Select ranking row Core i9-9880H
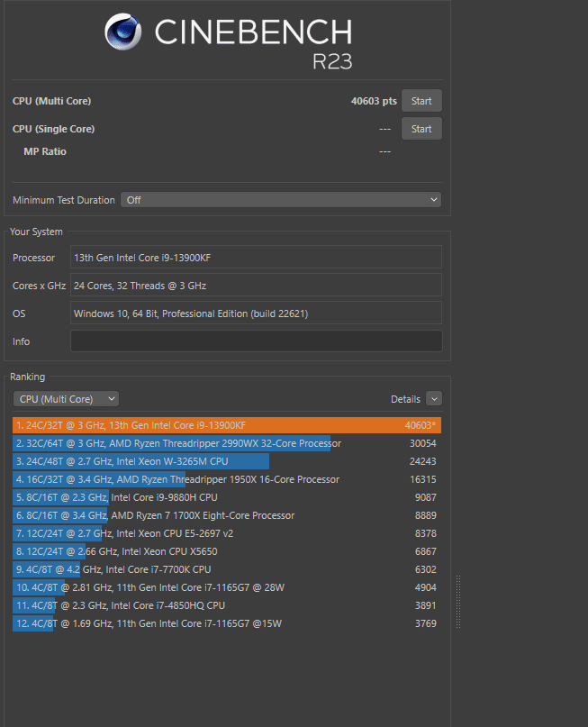The height and width of the screenshot is (727, 588). click(x=227, y=497)
